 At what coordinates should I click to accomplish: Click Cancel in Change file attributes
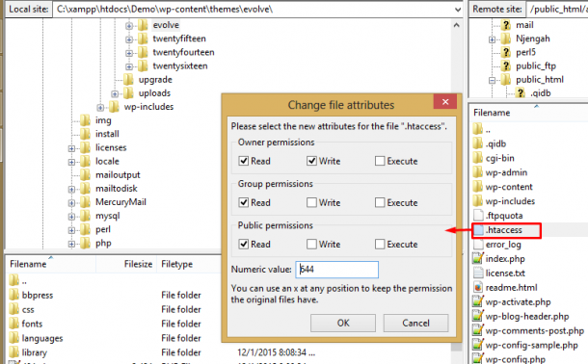(x=415, y=323)
